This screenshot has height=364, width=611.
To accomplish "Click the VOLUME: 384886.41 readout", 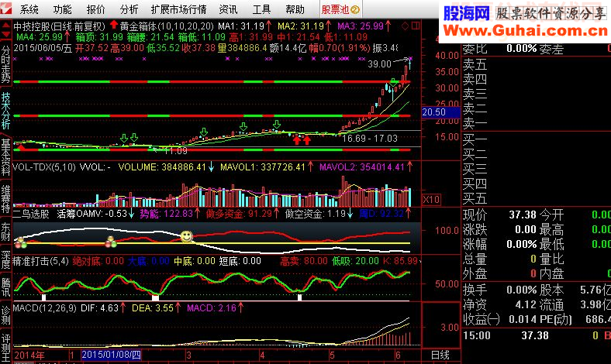I will coord(162,167).
